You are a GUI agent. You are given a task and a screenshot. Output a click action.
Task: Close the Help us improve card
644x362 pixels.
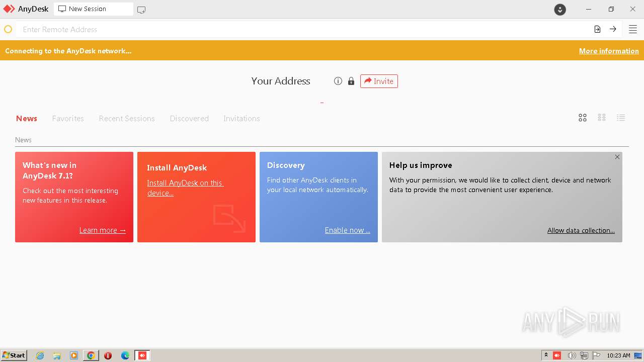coord(617,157)
